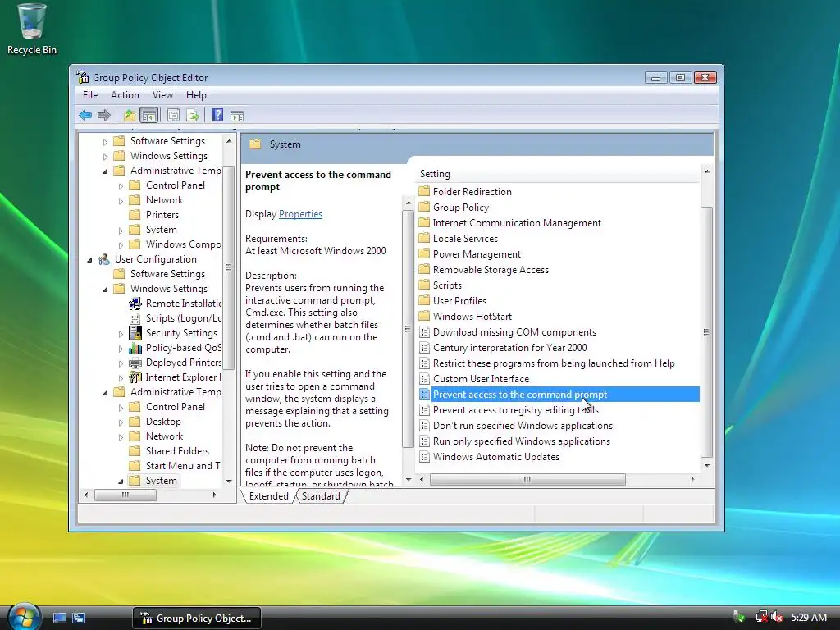Open the Power Management folder
Viewport: 840px width, 630px height.
477,254
